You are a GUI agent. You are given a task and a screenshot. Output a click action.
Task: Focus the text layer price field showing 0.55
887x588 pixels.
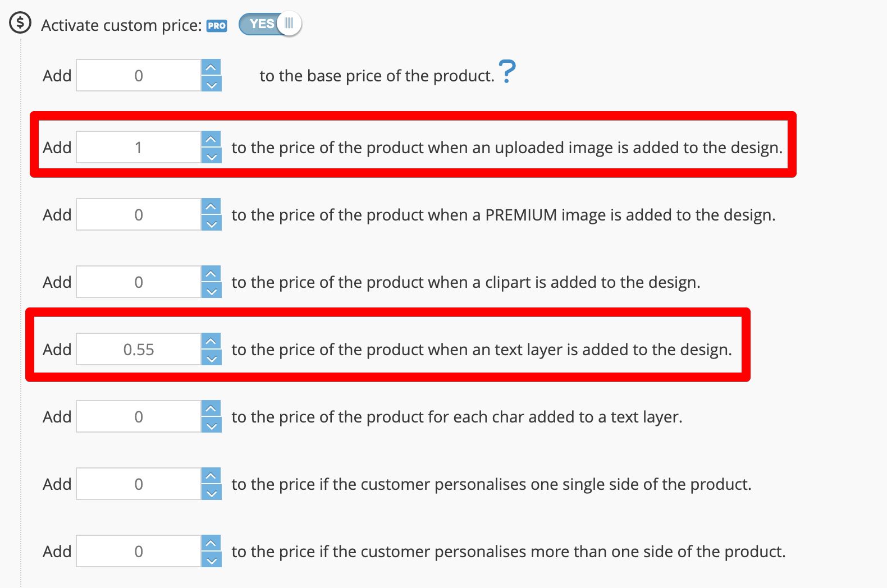pos(139,349)
